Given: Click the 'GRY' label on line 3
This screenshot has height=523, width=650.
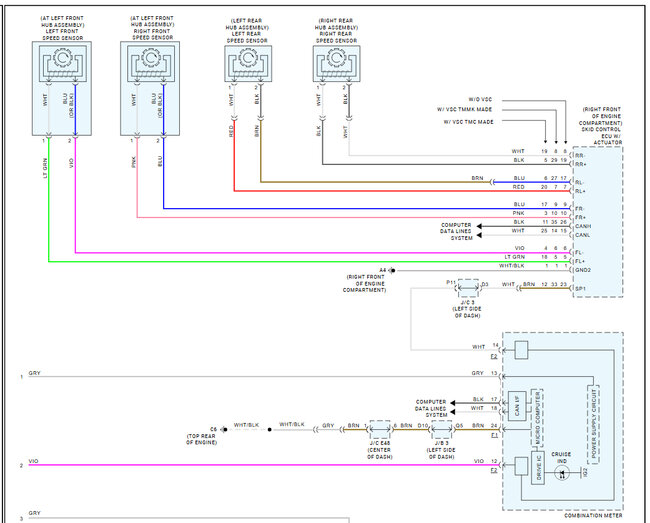Looking at the screenshot, I should (x=34, y=513).
